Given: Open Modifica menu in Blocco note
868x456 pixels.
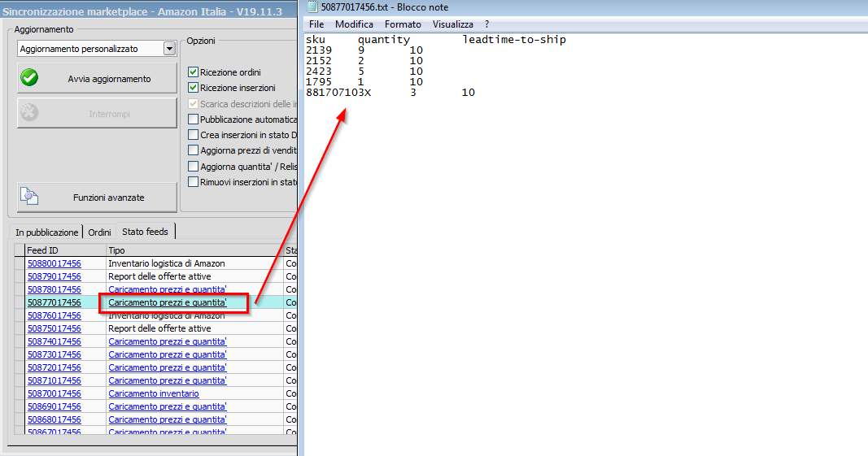Looking at the screenshot, I should (x=355, y=24).
